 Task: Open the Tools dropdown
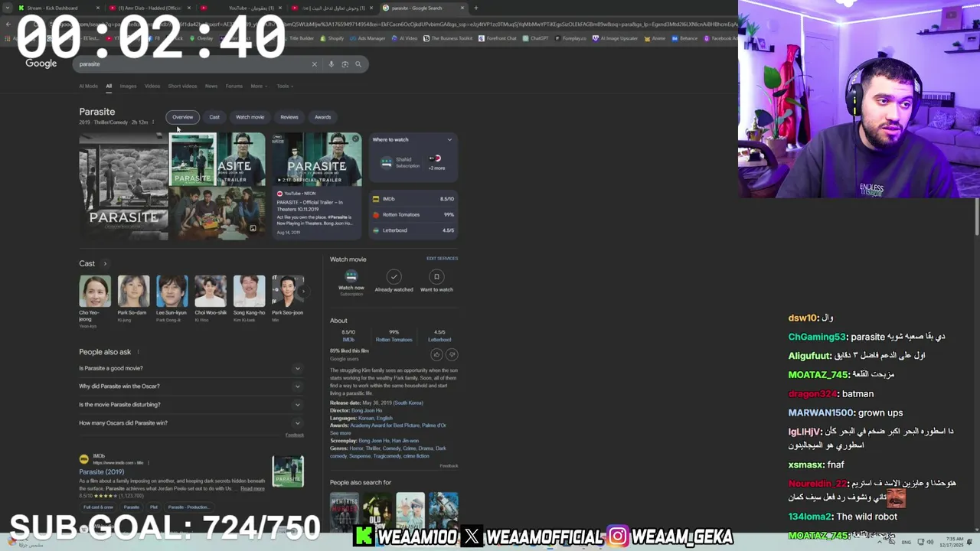pyautogui.click(x=285, y=86)
